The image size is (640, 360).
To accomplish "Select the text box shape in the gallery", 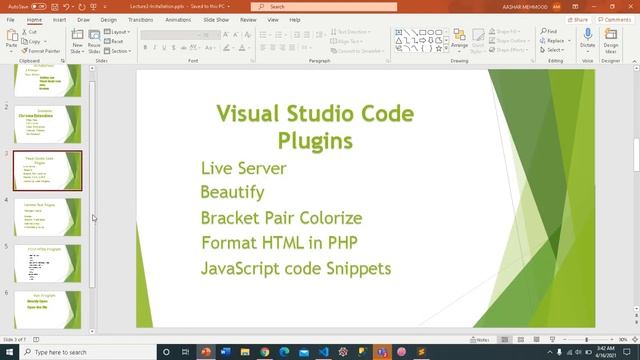I will point(399,32).
